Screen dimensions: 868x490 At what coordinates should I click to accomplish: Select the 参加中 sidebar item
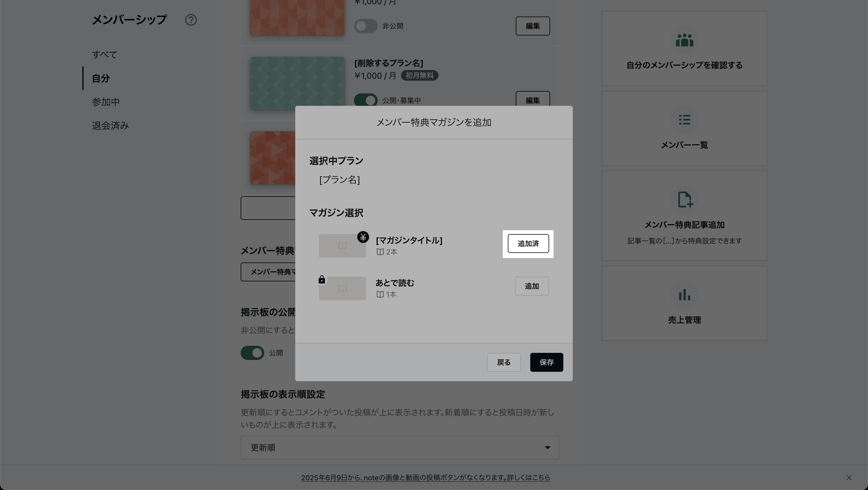click(x=106, y=102)
